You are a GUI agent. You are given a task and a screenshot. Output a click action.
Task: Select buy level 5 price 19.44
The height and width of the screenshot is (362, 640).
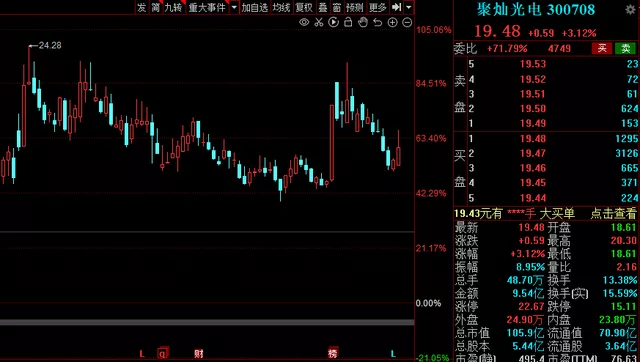pos(533,198)
